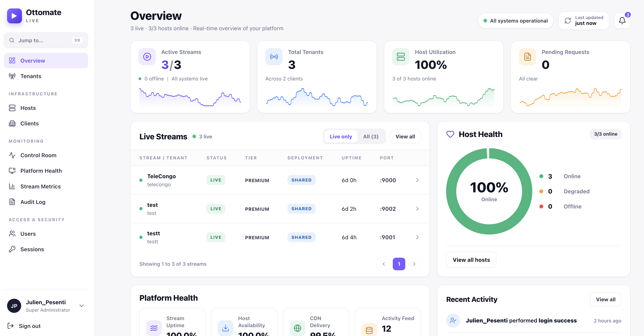The width and height of the screenshot is (644, 336).
Task: Click the SHARED badge in testt row
Action: coord(301,237)
